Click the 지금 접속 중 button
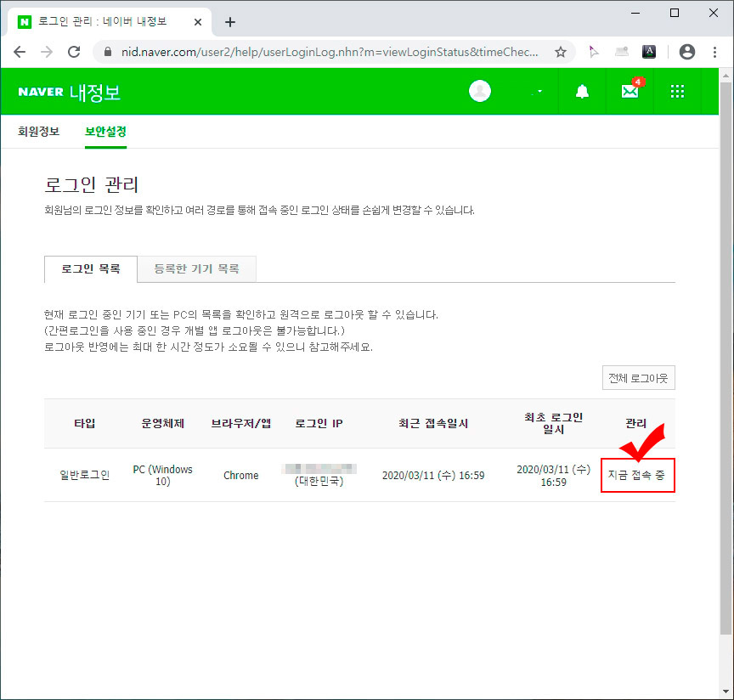 point(638,475)
